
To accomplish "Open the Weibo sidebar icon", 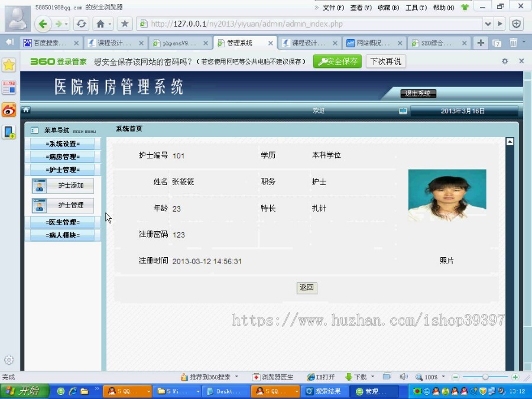I will 9,109.
